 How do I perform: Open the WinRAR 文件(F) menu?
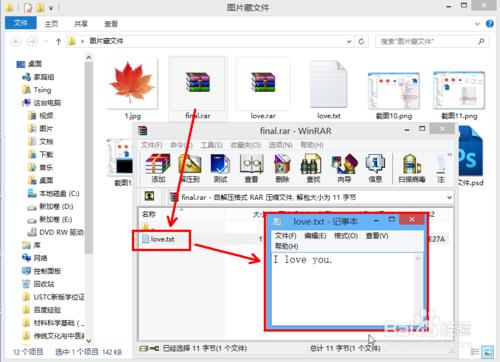tap(151, 145)
